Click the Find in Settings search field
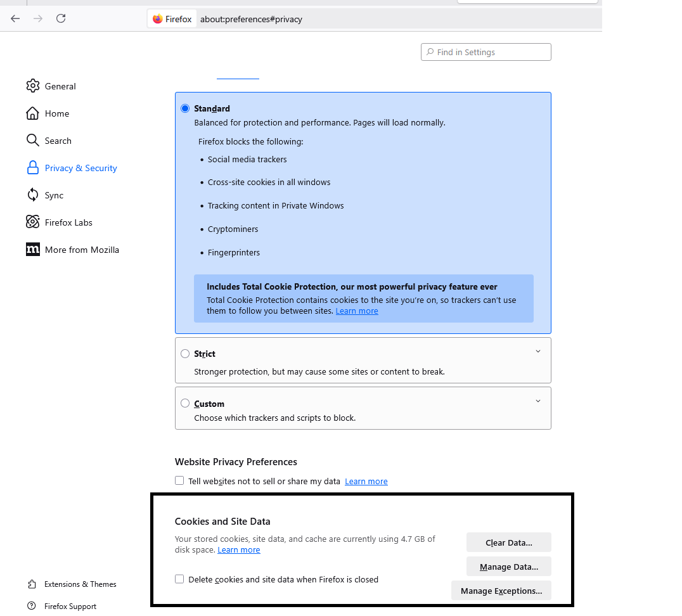The image size is (682, 616). click(486, 52)
